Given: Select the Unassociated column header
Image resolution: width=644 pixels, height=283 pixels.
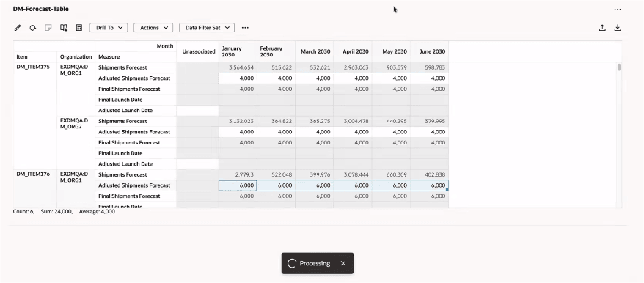Looking at the screenshot, I should [197, 51].
